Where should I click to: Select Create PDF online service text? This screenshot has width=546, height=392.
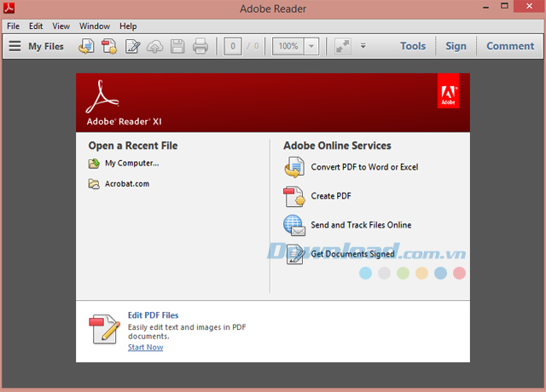click(x=331, y=196)
